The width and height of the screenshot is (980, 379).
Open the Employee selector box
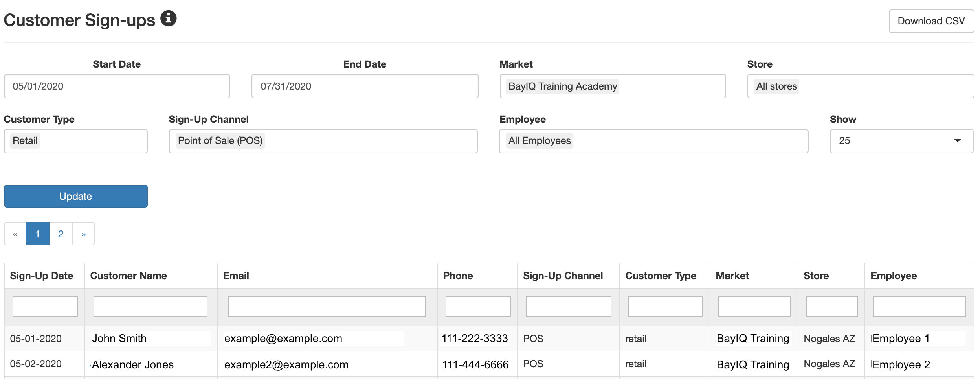coord(653,141)
